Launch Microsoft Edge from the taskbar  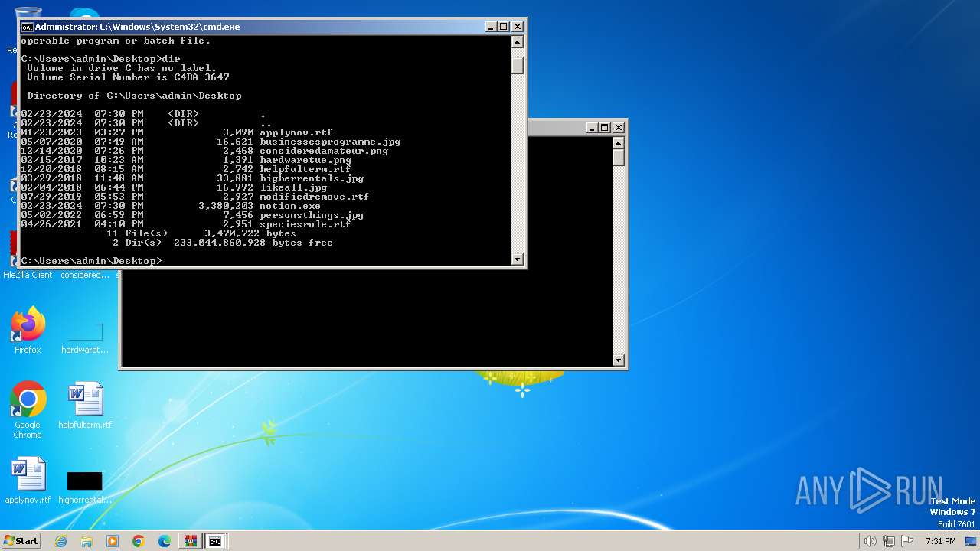(x=165, y=541)
